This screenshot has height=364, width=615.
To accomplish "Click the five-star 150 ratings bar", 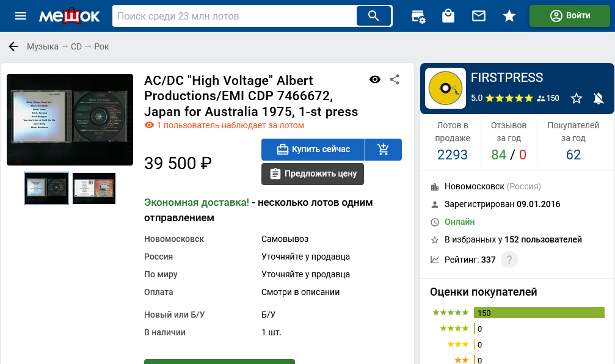I will point(539,313).
